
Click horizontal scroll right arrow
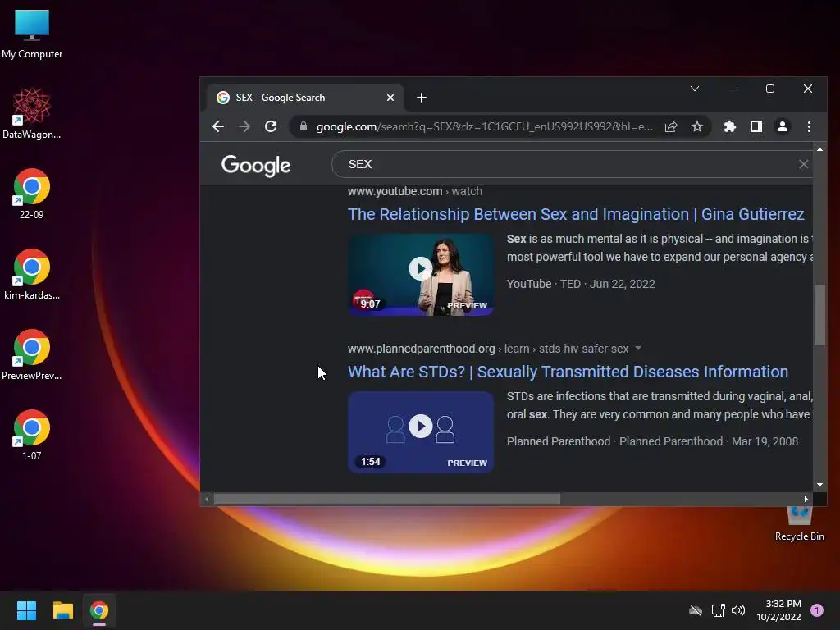point(806,500)
